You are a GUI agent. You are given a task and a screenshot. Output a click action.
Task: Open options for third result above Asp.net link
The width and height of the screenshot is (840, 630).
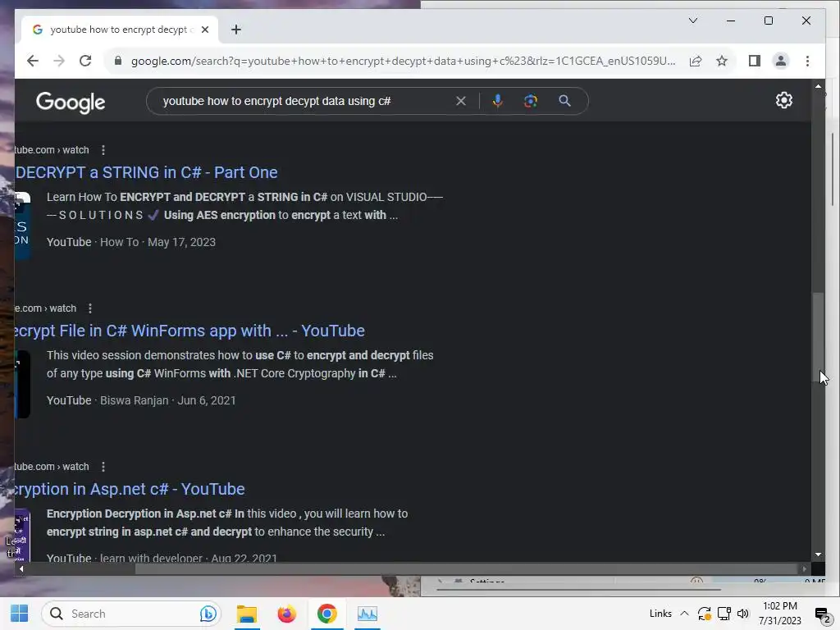pyautogui.click(x=103, y=467)
